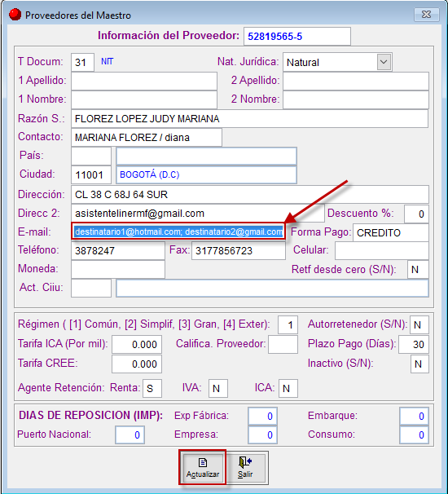This screenshot has height=494, width=448.
Task: Click the Inactivo (S/N) field
Action: point(419,364)
